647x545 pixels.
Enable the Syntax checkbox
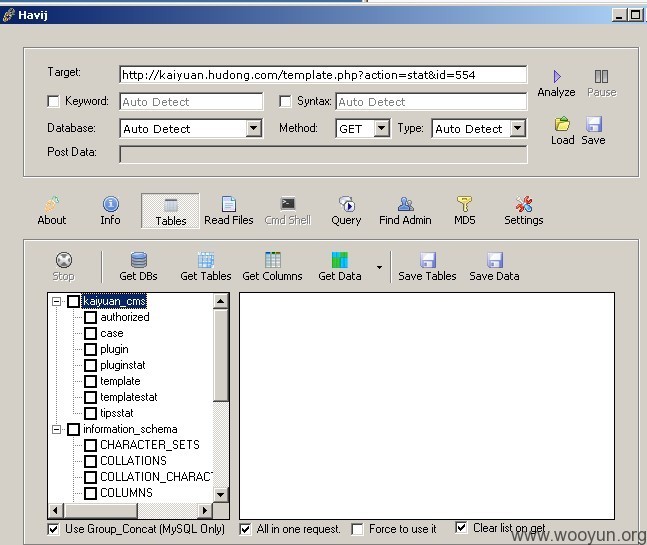coord(285,101)
